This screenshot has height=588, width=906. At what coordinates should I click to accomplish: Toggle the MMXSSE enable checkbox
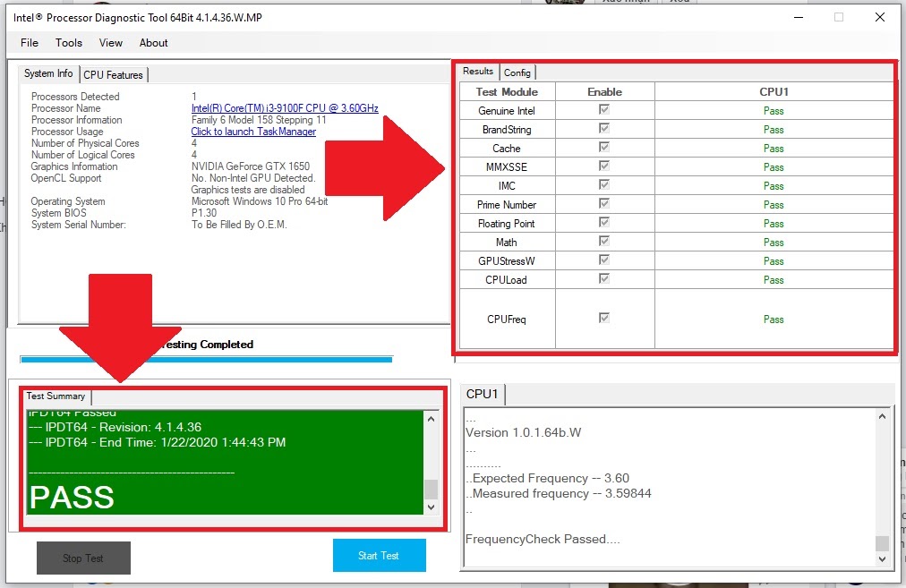click(603, 166)
